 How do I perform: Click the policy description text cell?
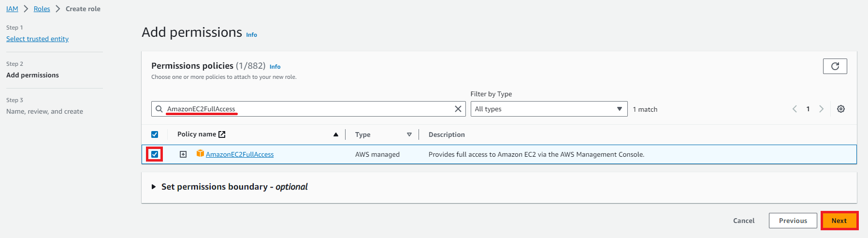coord(536,154)
